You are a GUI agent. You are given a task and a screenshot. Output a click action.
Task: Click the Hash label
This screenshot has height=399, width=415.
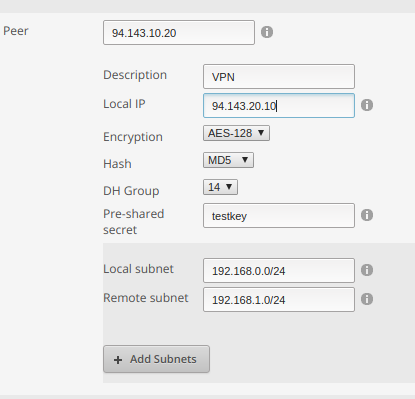[x=117, y=164]
